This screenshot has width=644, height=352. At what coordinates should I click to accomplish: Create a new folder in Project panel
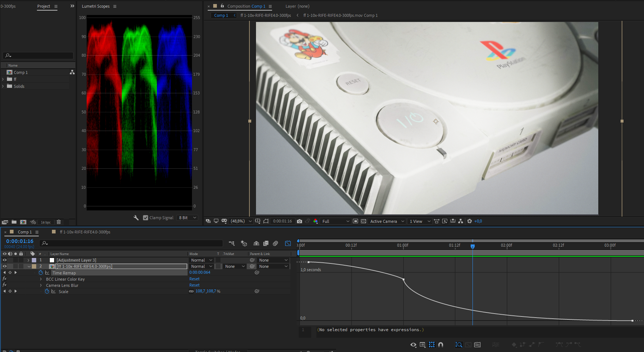(14, 222)
